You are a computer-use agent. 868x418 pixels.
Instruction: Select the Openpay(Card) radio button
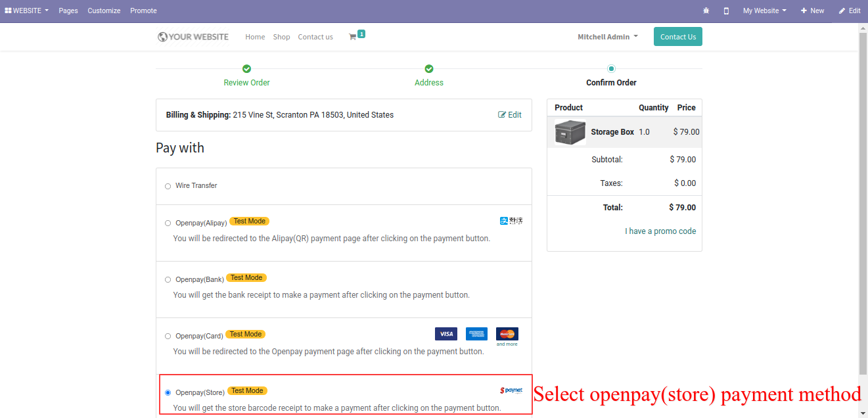[168, 337]
